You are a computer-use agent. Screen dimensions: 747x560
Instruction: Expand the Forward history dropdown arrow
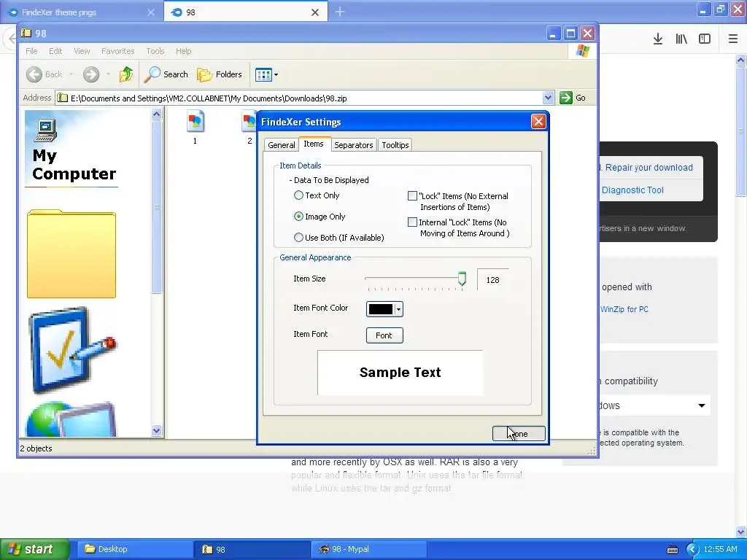[108, 74]
